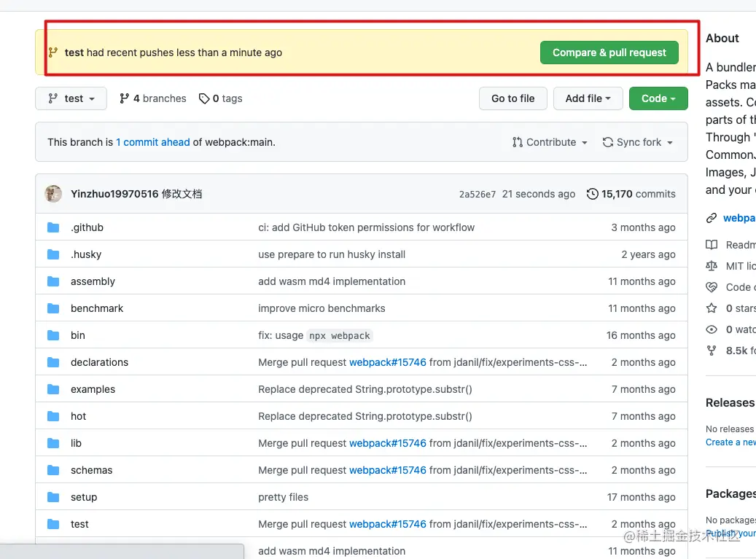Click the sync arrows icon on Sync fork

(608, 142)
